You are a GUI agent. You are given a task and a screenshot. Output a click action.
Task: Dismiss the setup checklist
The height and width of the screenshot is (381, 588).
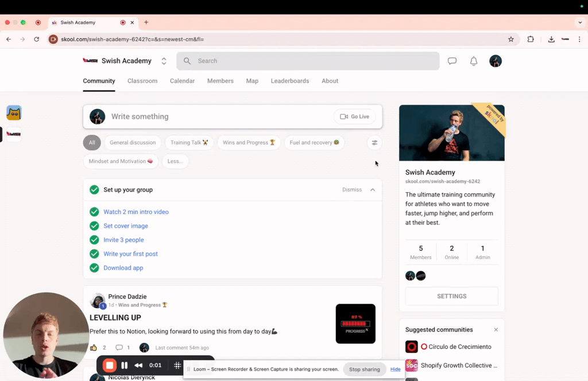pyautogui.click(x=352, y=190)
